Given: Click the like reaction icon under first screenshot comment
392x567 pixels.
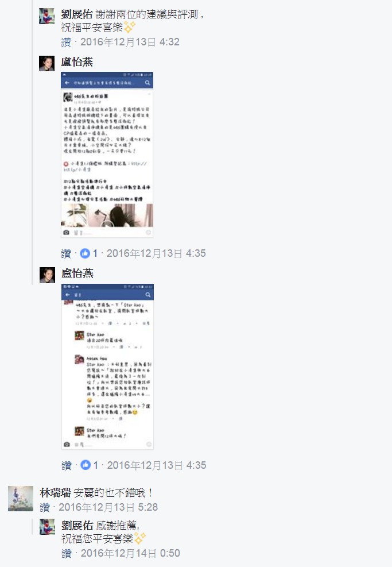Looking at the screenshot, I should click(85, 253).
